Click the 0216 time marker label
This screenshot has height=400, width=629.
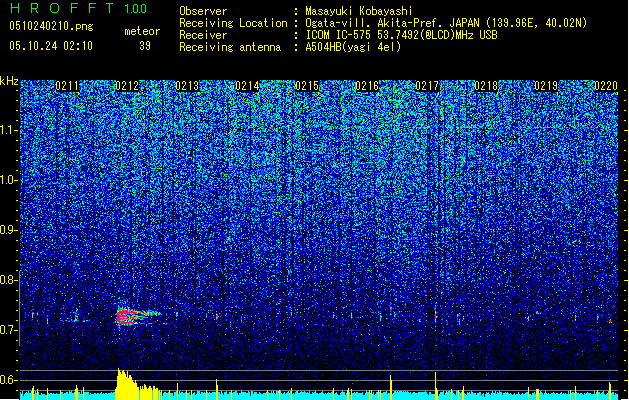tap(367, 86)
